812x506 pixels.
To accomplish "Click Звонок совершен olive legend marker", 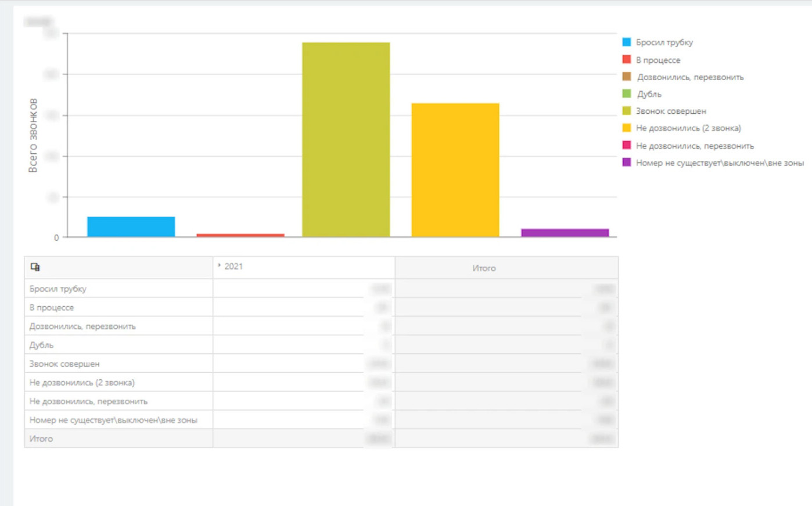I will coord(626,110).
